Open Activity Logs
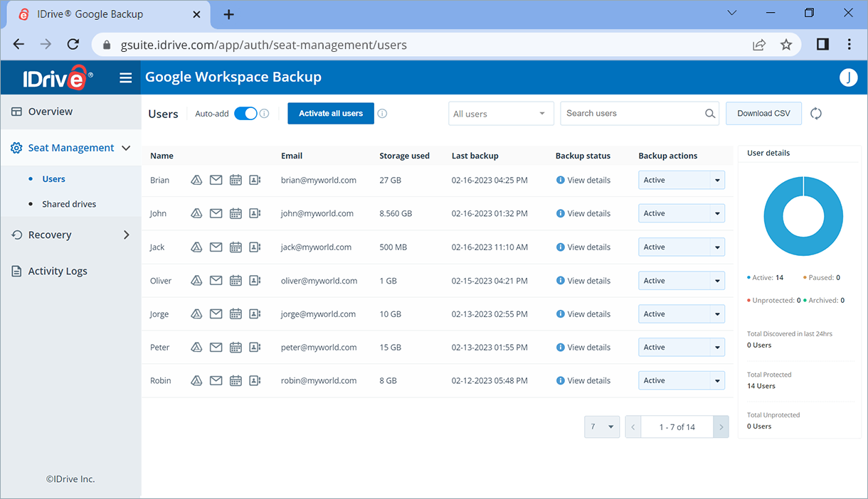This screenshot has width=868, height=499. click(56, 271)
